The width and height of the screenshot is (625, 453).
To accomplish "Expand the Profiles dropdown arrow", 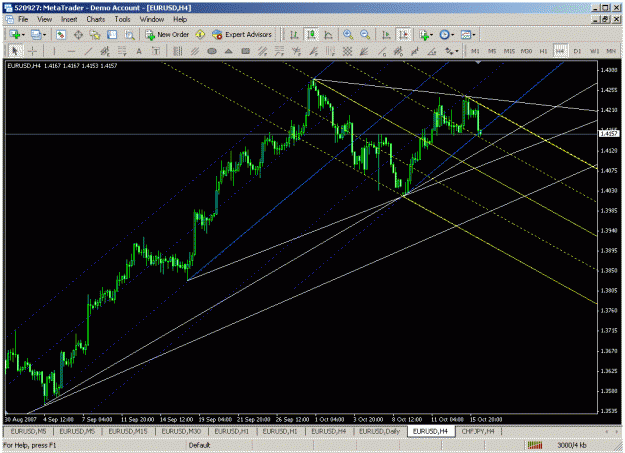I will (44, 35).
